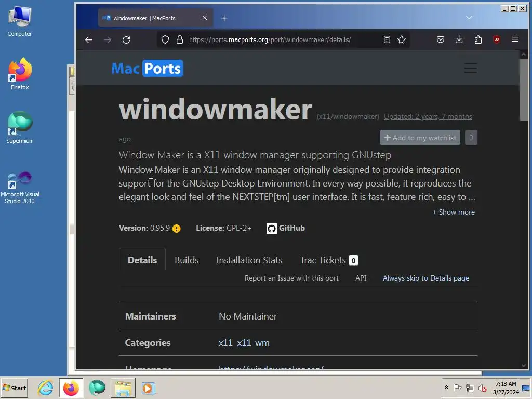Expand description with Show more
This screenshot has width=532, height=399.
pos(454,212)
